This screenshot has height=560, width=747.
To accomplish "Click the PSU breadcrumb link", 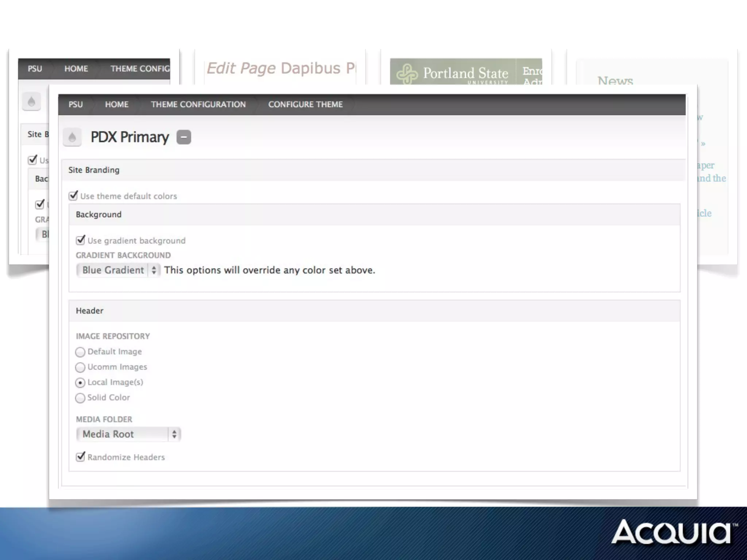I will [x=76, y=105].
